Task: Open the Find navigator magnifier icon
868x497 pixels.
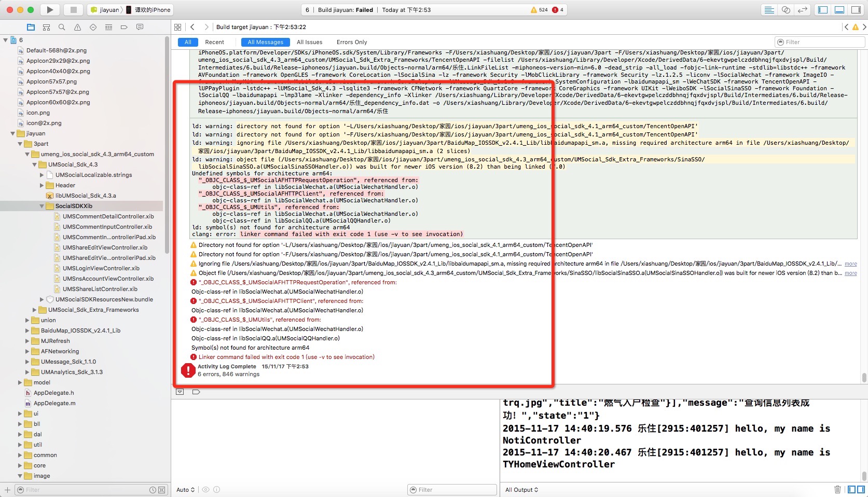Action: coord(62,27)
